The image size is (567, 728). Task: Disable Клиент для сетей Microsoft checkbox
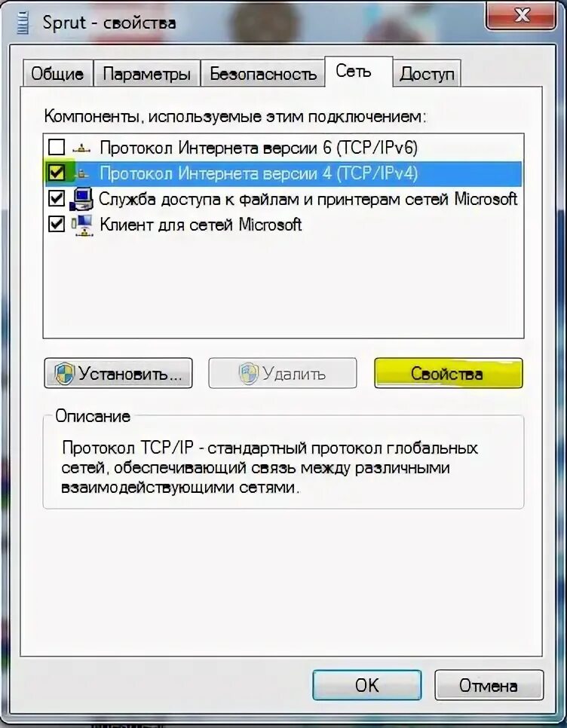tap(57, 225)
